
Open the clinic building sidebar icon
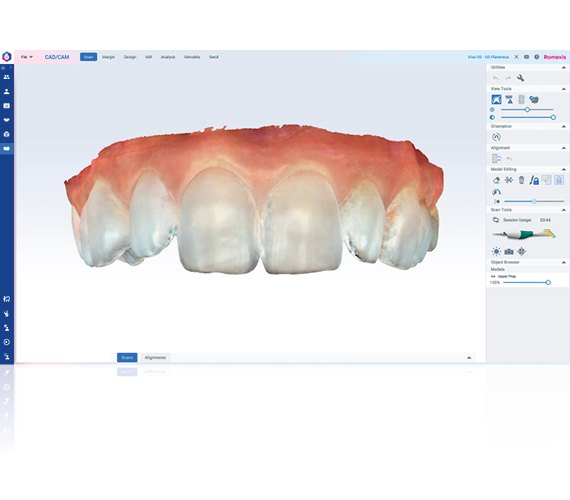click(7, 134)
